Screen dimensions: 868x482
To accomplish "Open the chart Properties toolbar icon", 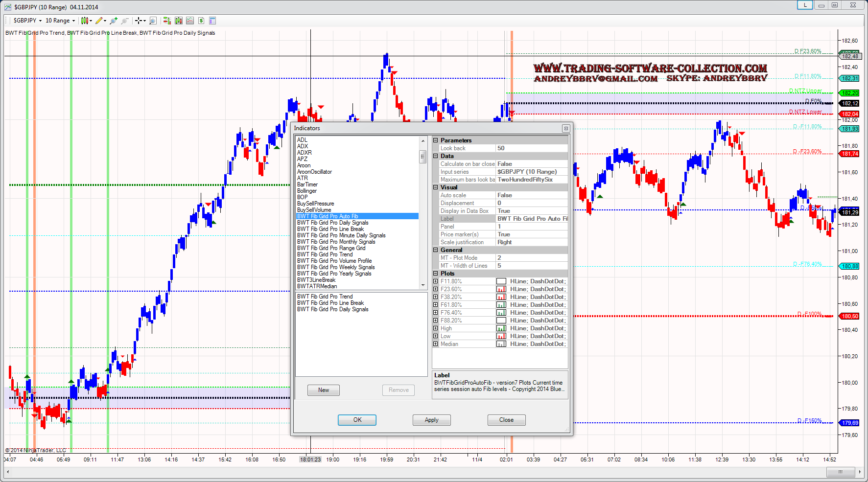I will [x=212, y=21].
